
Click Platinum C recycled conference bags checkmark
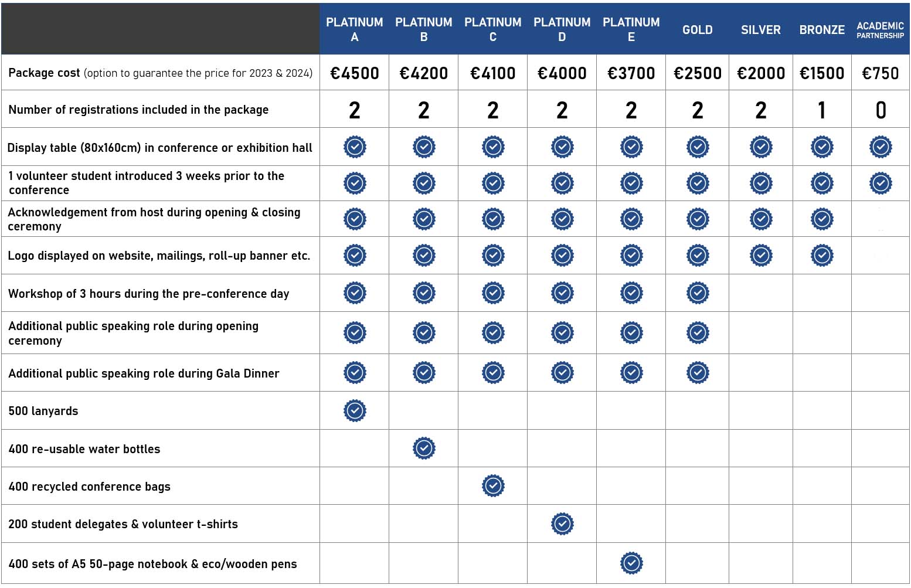pos(493,486)
